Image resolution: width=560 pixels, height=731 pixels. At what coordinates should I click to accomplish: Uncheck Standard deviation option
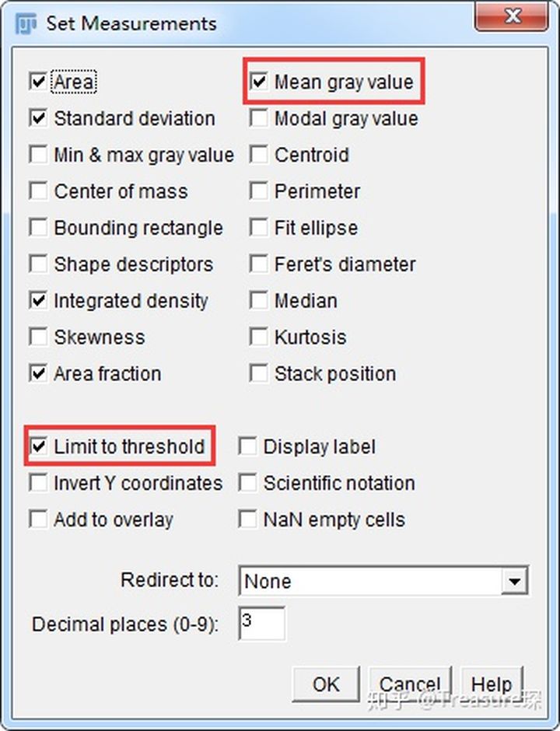tap(38, 118)
